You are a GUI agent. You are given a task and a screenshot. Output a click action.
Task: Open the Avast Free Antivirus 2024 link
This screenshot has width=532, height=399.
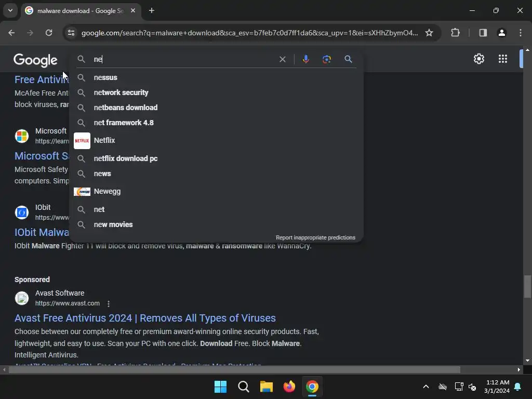pyautogui.click(x=145, y=318)
